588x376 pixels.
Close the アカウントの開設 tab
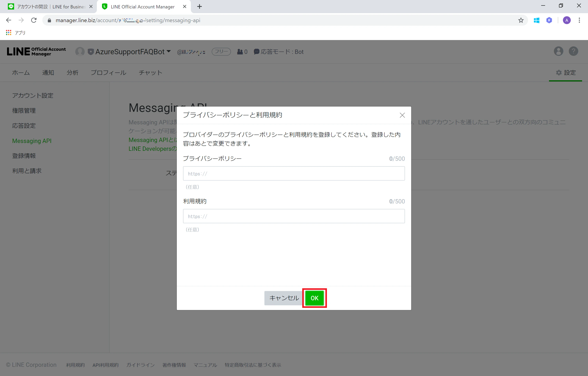91,7
